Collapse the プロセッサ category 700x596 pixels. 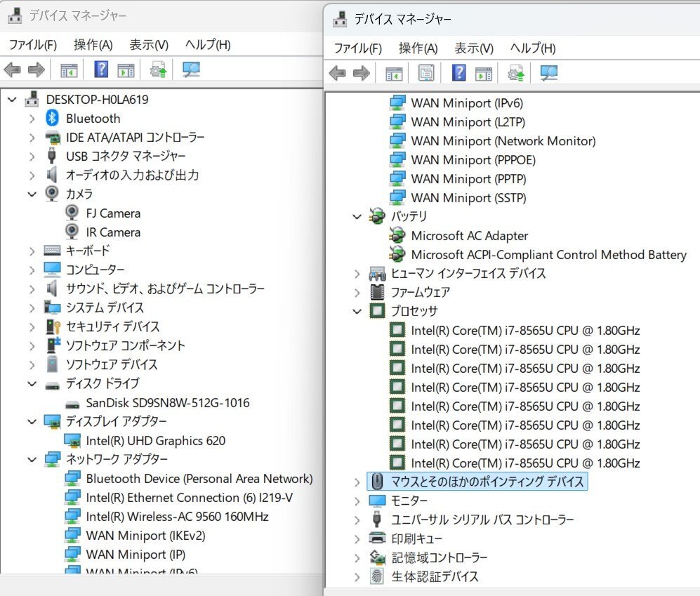(x=357, y=311)
